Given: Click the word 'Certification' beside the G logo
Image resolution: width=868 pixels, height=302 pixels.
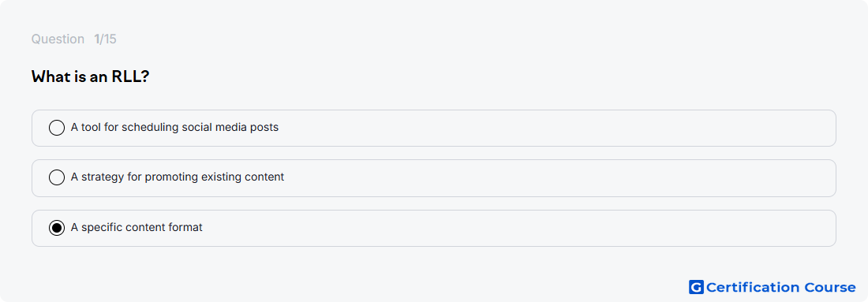Looking at the screenshot, I should [753, 288].
